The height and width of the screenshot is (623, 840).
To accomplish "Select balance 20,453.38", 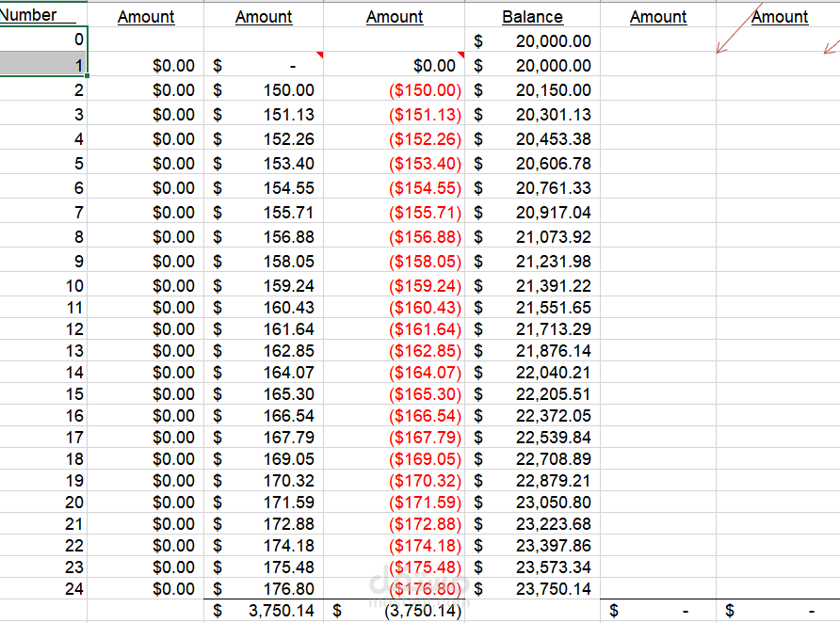I will pos(532,137).
